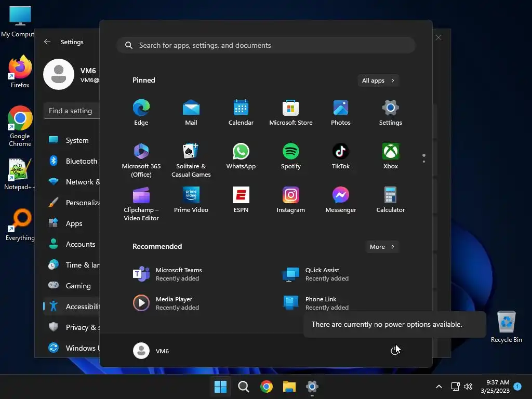Launch Spotify from pinned apps
Screen dimensions: 532x399
click(x=291, y=156)
